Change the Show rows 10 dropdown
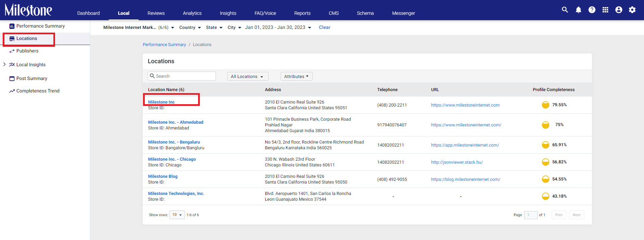This screenshot has width=644, height=240. 177,215
